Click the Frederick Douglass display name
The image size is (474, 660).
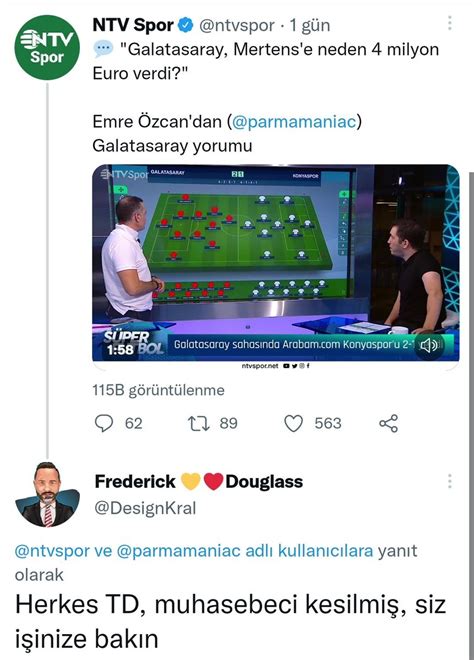[x=199, y=482]
